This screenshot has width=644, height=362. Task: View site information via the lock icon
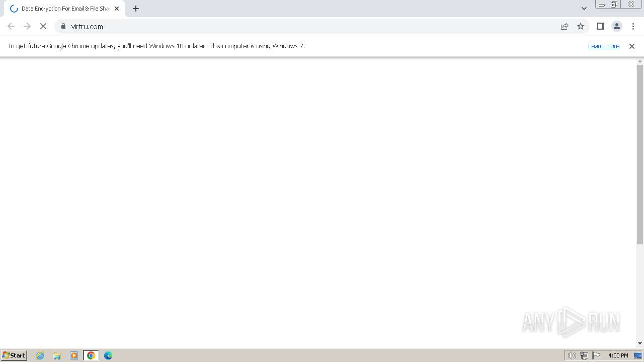63,26
